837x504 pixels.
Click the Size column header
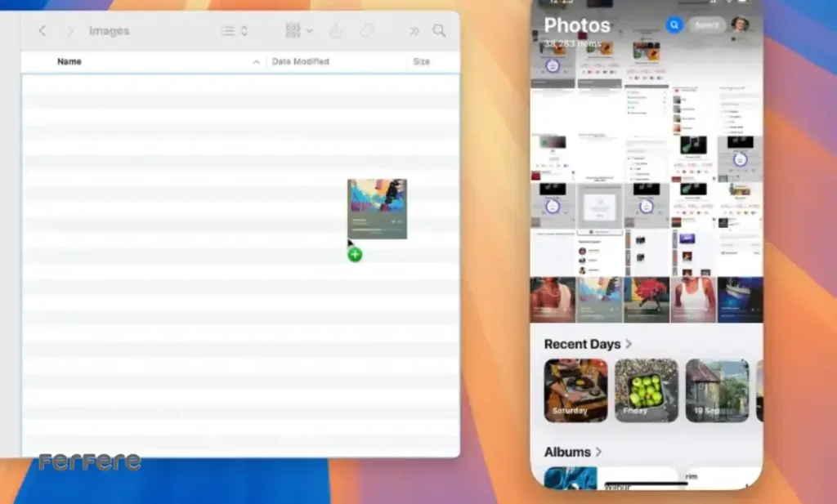click(x=422, y=60)
